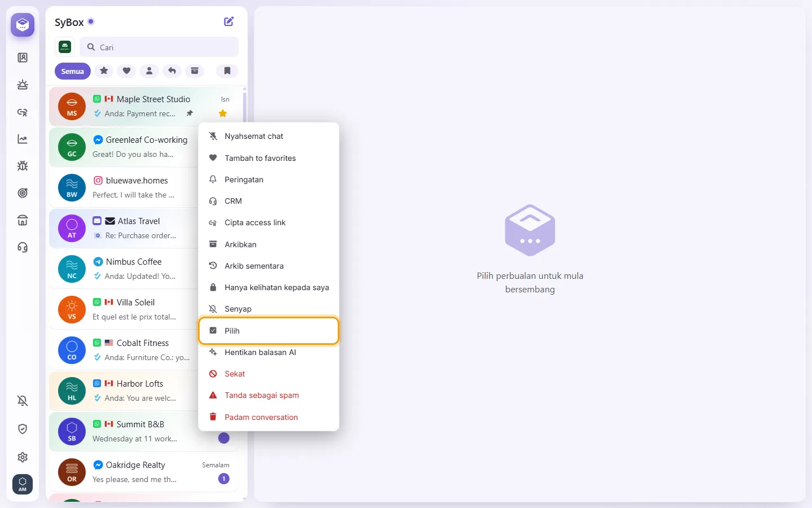Screen dimensions: 812x508
Task: Select Arkib sementara menu item
Action: (x=269, y=266)
